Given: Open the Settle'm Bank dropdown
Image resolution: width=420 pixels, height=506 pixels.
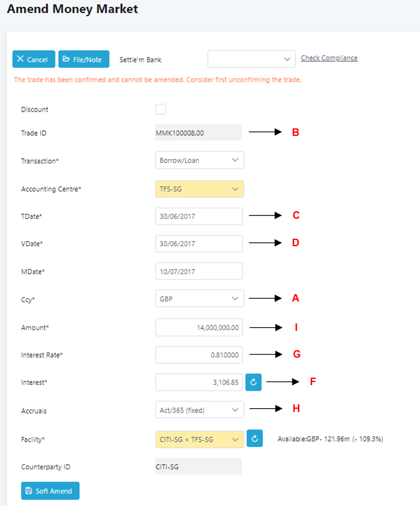Looking at the screenshot, I should [x=251, y=59].
